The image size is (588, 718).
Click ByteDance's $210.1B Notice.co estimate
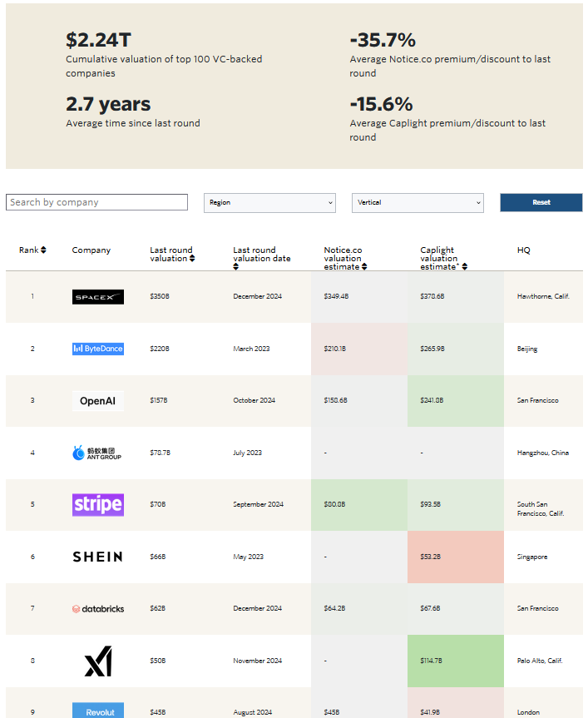(x=335, y=349)
